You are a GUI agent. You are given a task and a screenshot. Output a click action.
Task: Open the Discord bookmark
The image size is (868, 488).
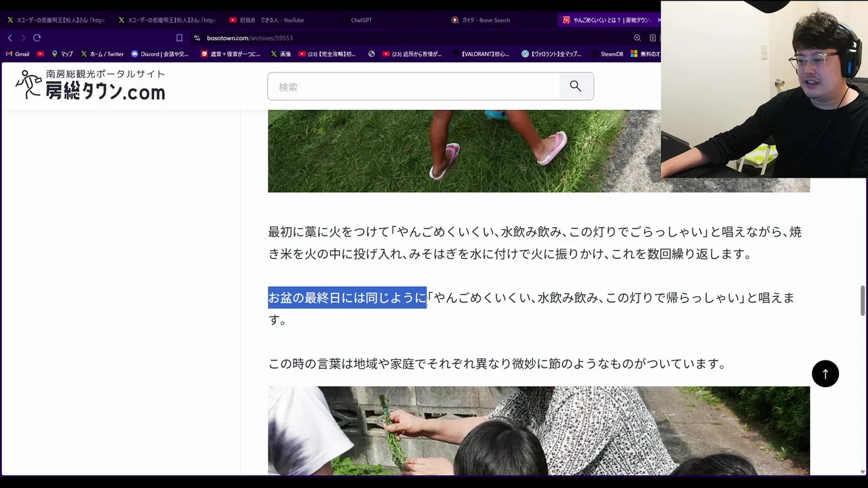(x=160, y=54)
